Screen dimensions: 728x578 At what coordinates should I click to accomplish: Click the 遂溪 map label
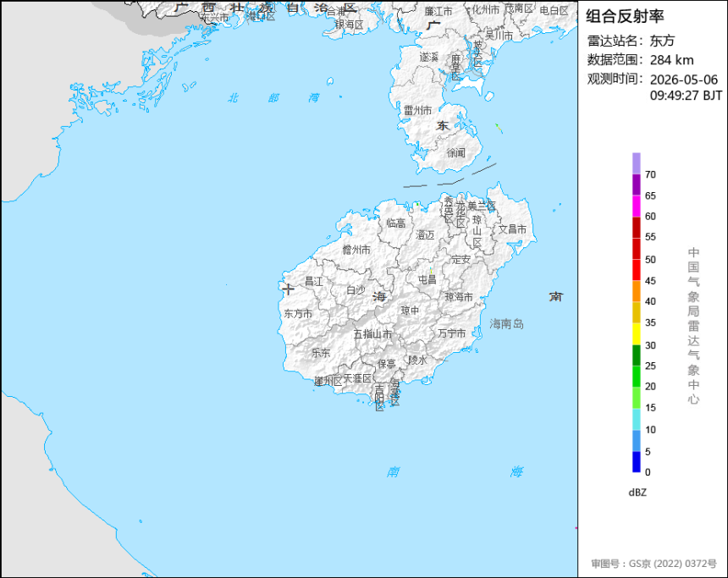(429, 57)
